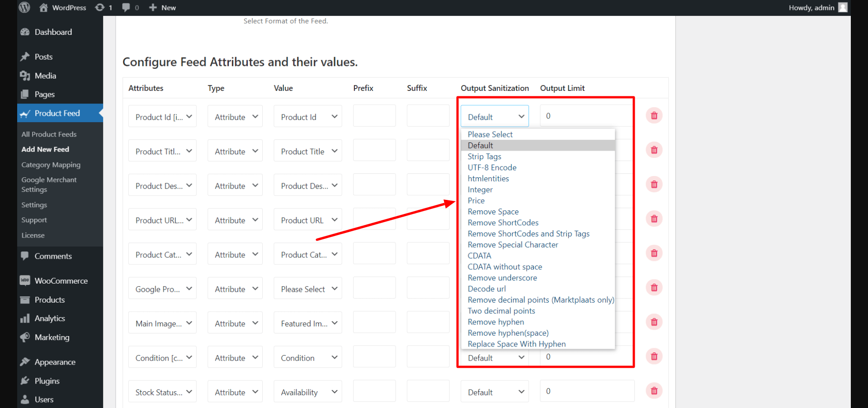
Task: Open Availability value dropdown
Action: tap(308, 392)
